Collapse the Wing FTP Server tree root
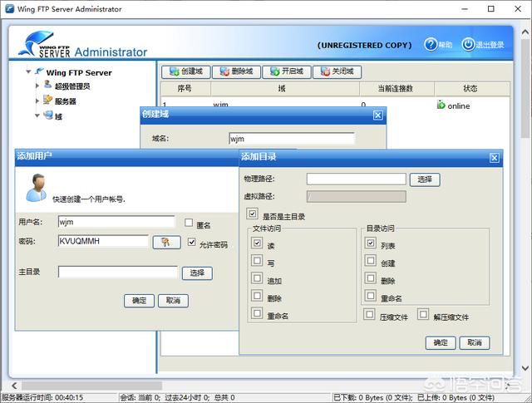 [28, 71]
